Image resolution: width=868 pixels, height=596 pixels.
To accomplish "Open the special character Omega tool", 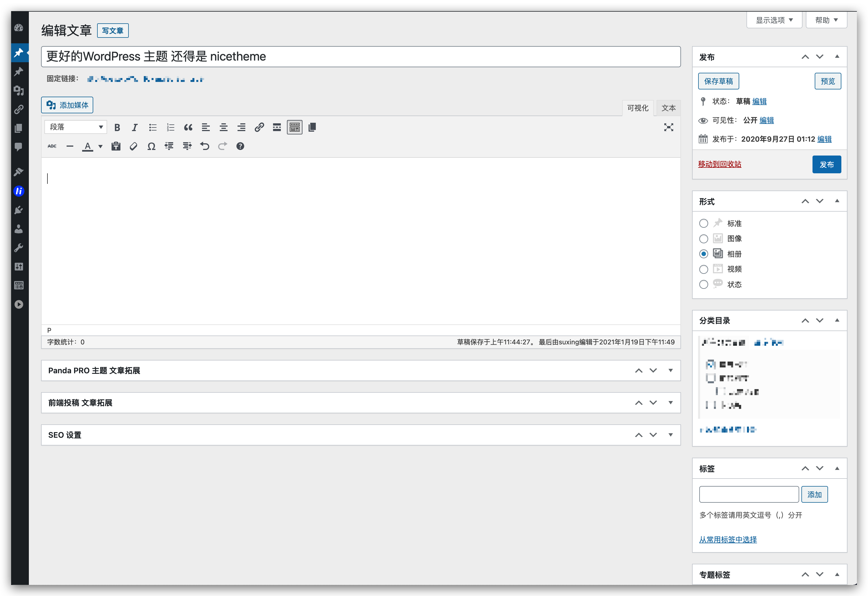I will (151, 146).
